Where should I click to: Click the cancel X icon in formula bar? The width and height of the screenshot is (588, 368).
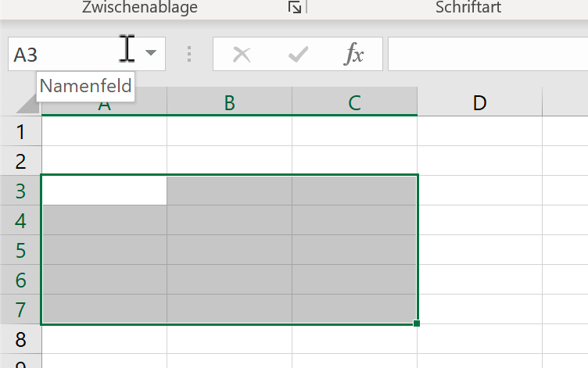[x=242, y=55]
